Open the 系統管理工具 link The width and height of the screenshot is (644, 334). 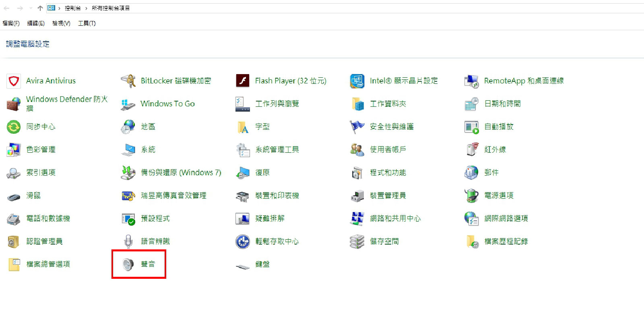277,149
